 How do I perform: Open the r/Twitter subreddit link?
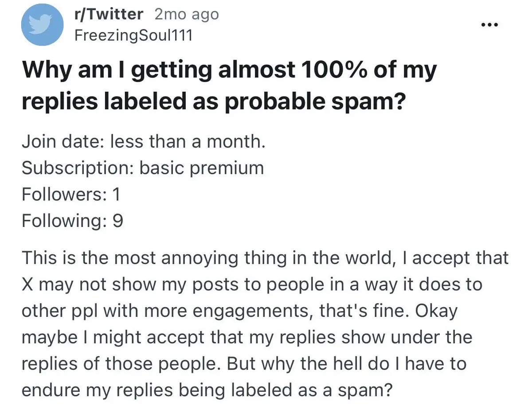(x=109, y=14)
